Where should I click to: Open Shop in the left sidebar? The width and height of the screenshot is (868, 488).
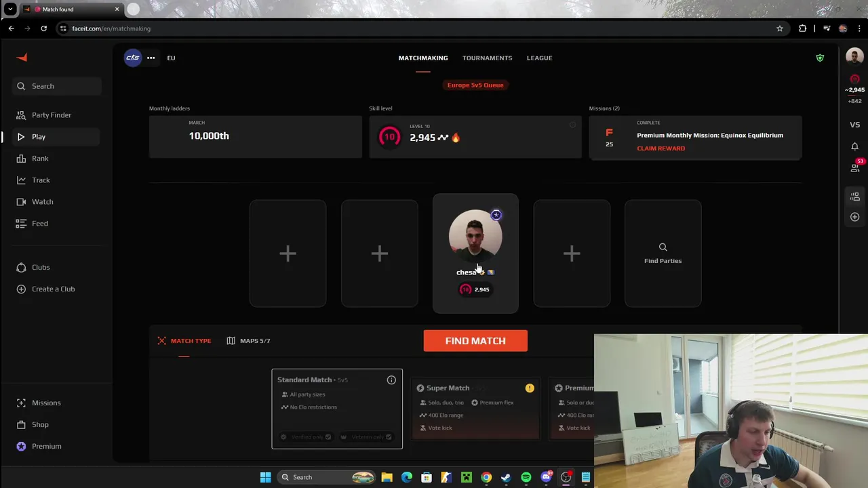point(56,424)
